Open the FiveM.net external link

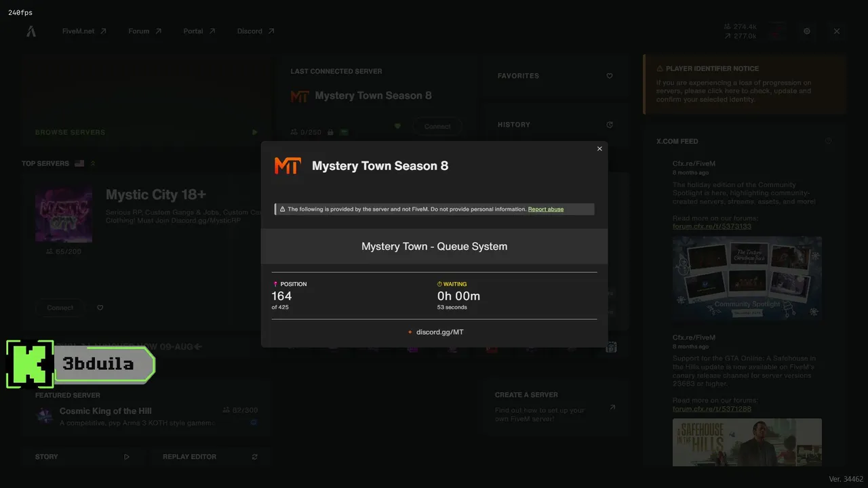click(84, 31)
